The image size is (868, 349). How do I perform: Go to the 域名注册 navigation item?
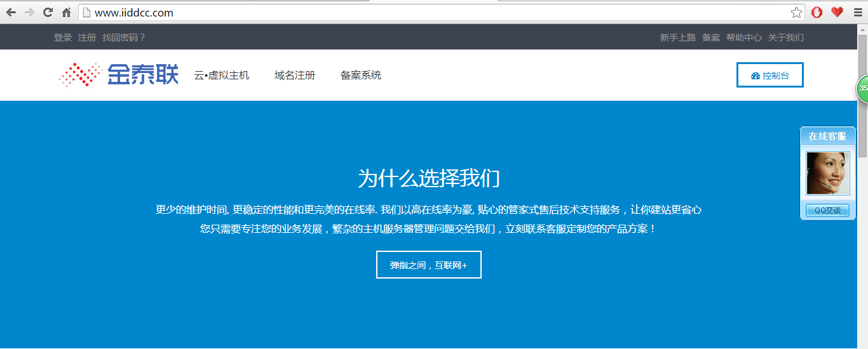[295, 75]
